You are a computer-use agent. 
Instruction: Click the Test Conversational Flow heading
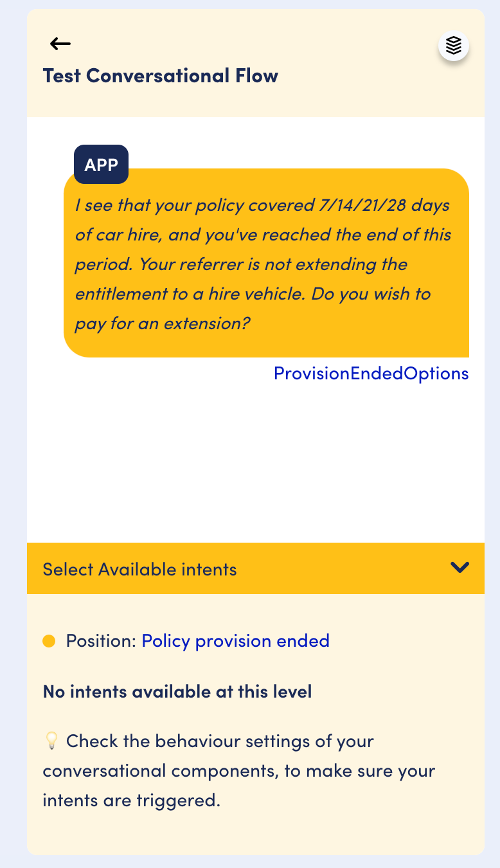tap(161, 76)
